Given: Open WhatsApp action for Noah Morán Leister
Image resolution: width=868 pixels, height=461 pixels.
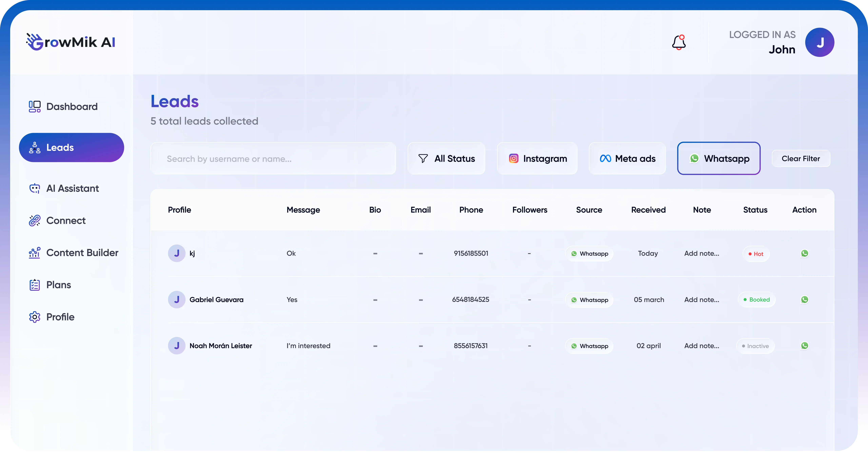Looking at the screenshot, I should tap(804, 346).
